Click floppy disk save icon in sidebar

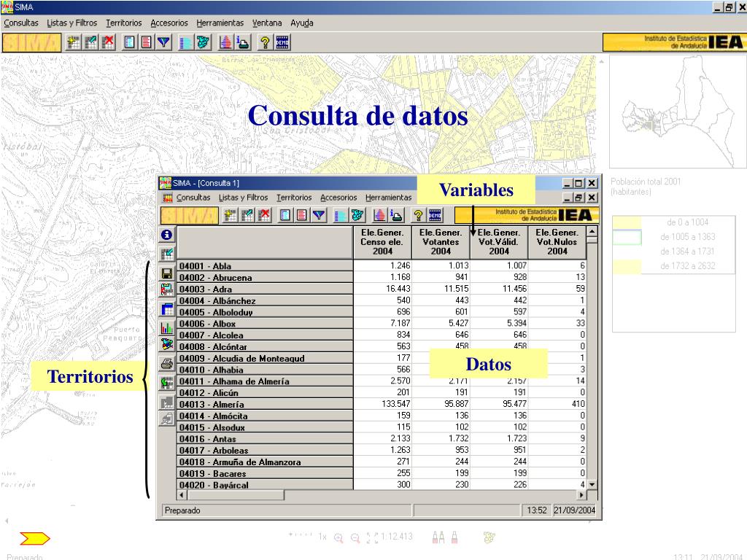[x=167, y=273]
